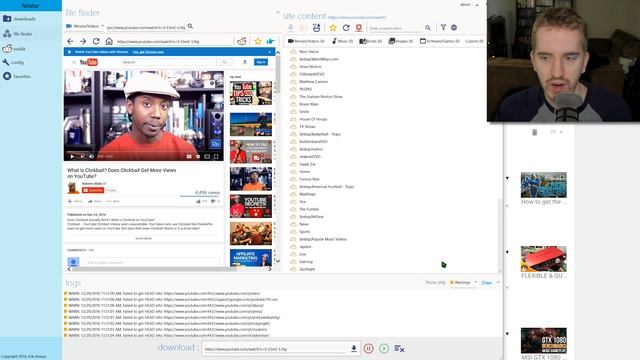Click the YouTube search box
Viewport: 640px width, 360px height.
coord(169,62)
